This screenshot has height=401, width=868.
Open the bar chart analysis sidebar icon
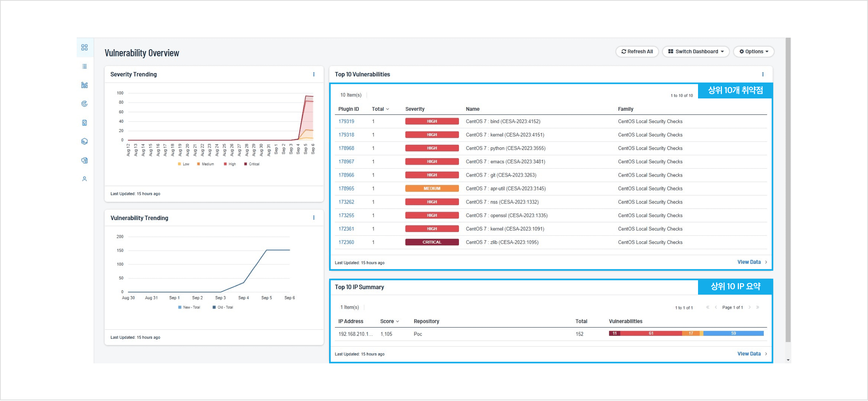[x=84, y=85]
